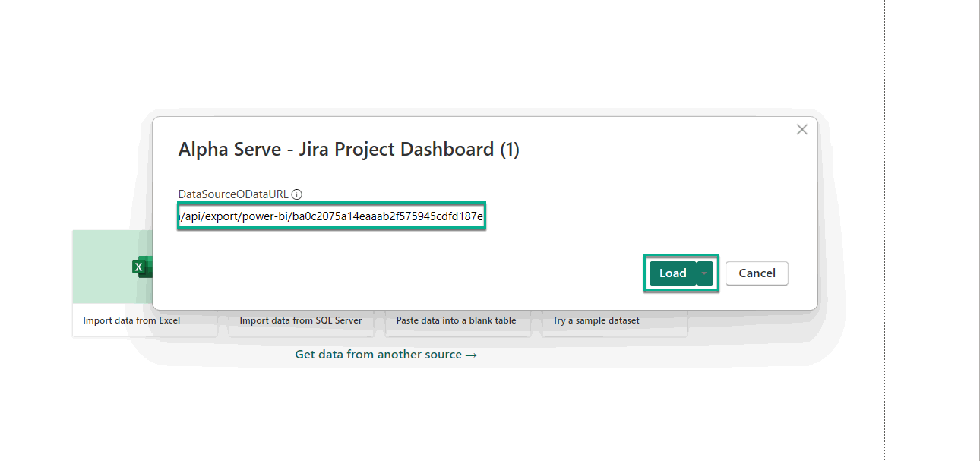Viewport: 980px width, 461px height.
Task: Click the DataSourceODataURL field label
Action: click(232, 194)
